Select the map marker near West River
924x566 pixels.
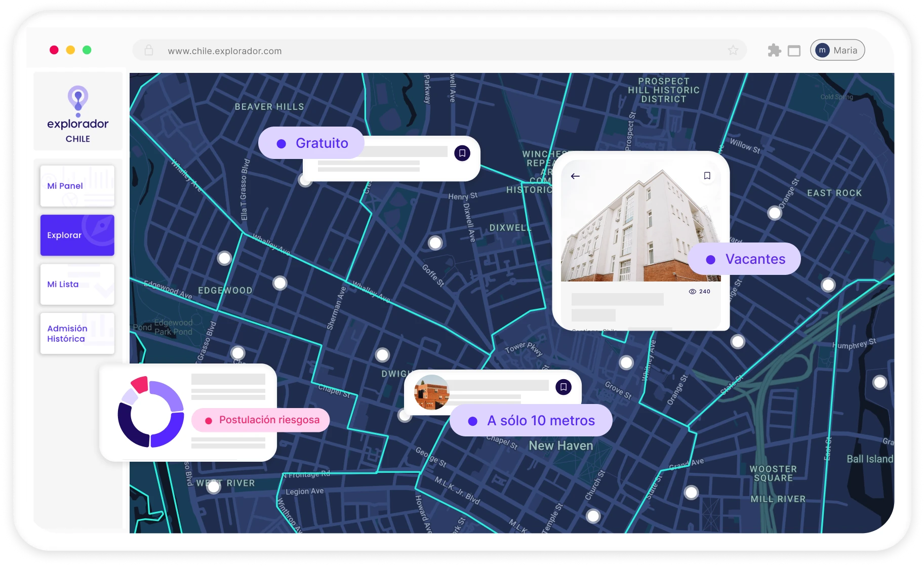tap(214, 487)
